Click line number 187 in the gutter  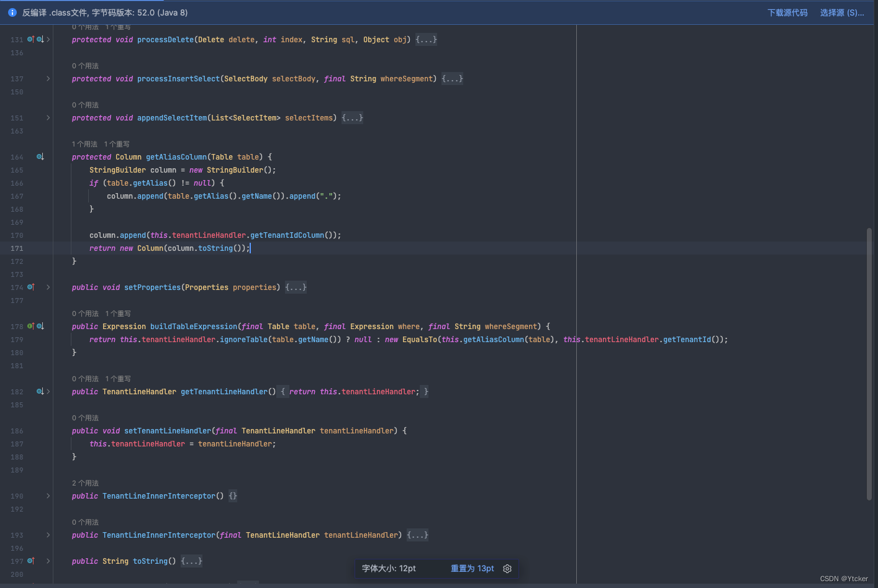click(x=17, y=444)
